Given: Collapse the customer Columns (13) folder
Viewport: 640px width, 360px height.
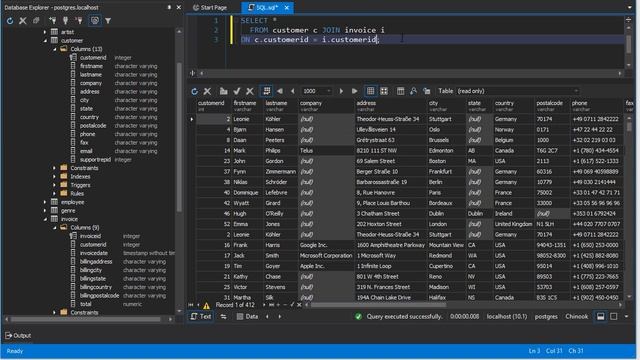Looking at the screenshot, I should [x=54, y=49].
